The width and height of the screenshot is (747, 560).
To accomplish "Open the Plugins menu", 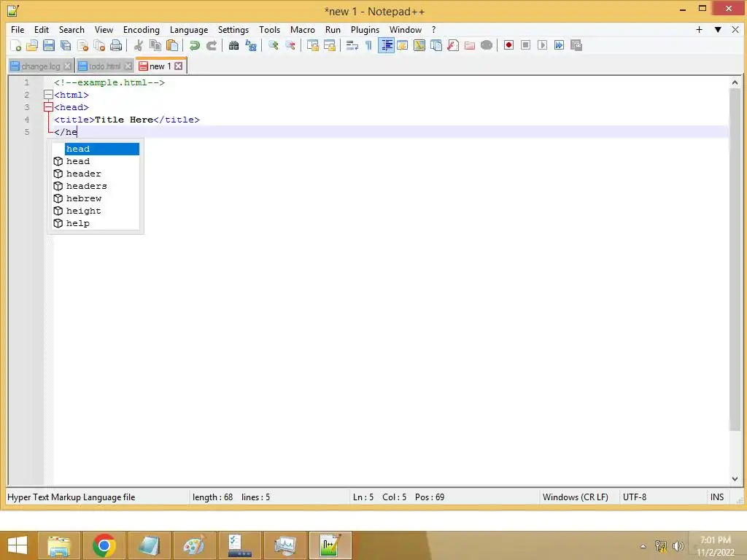I will point(365,29).
